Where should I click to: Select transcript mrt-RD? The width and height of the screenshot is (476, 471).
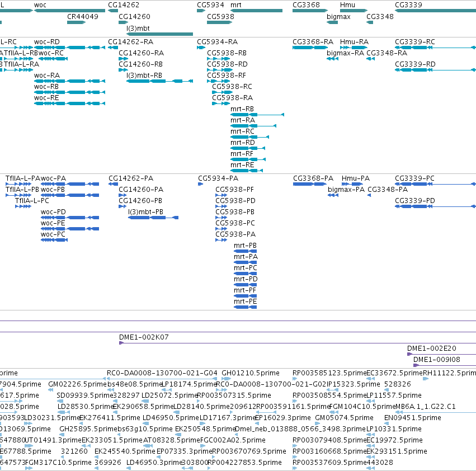(243, 143)
